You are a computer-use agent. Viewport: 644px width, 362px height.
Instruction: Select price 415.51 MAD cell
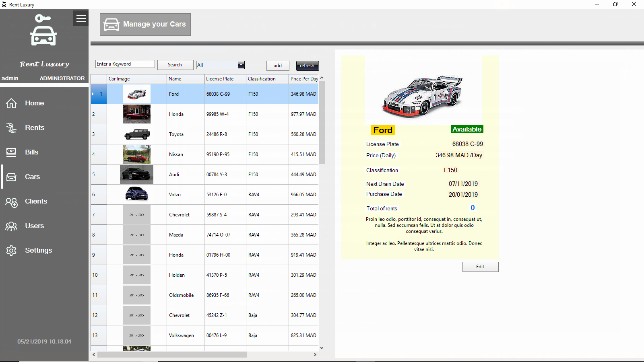[x=304, y=154]
